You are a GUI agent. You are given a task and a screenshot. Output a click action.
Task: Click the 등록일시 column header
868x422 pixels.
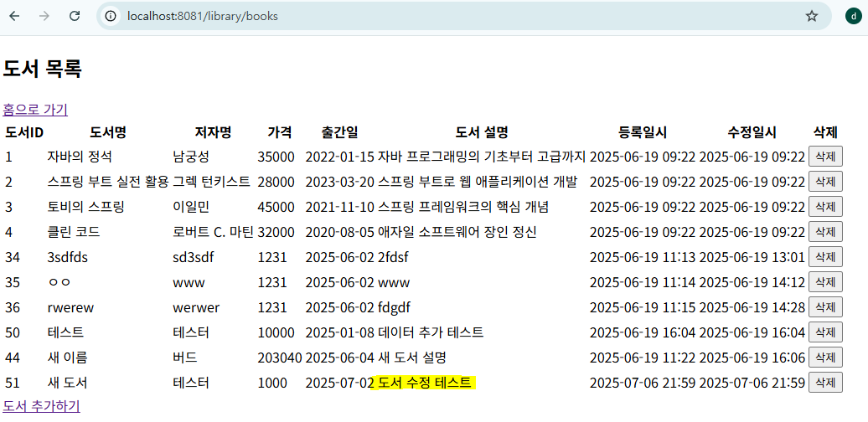click(x=642, y=132)
